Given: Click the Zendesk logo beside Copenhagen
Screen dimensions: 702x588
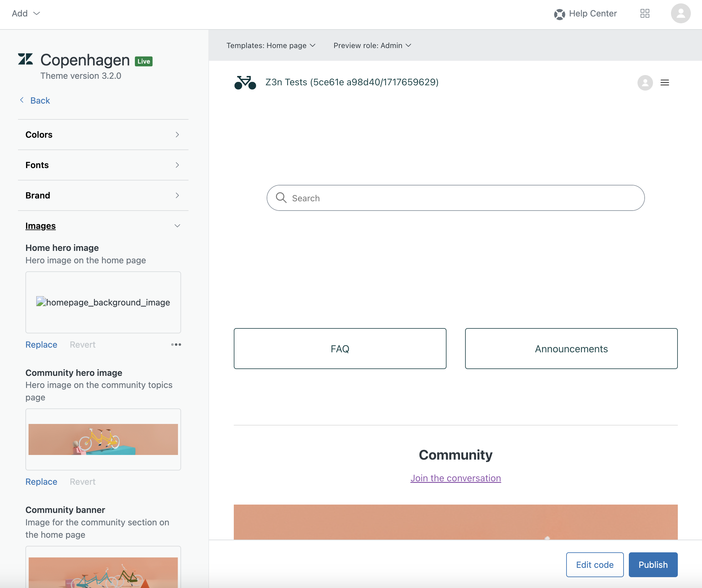Looking at the screenshot, I should pyautogui.click(x=25, y=60).
